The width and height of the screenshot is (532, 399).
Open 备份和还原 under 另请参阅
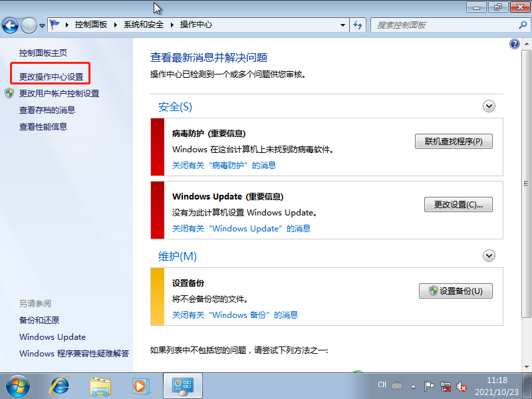39,321
